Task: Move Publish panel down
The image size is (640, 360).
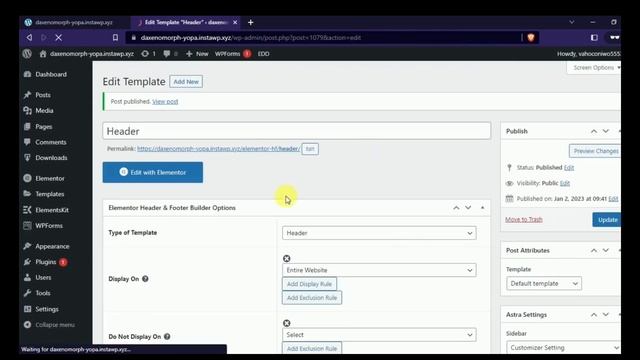Action: click(x=606, y=131)
